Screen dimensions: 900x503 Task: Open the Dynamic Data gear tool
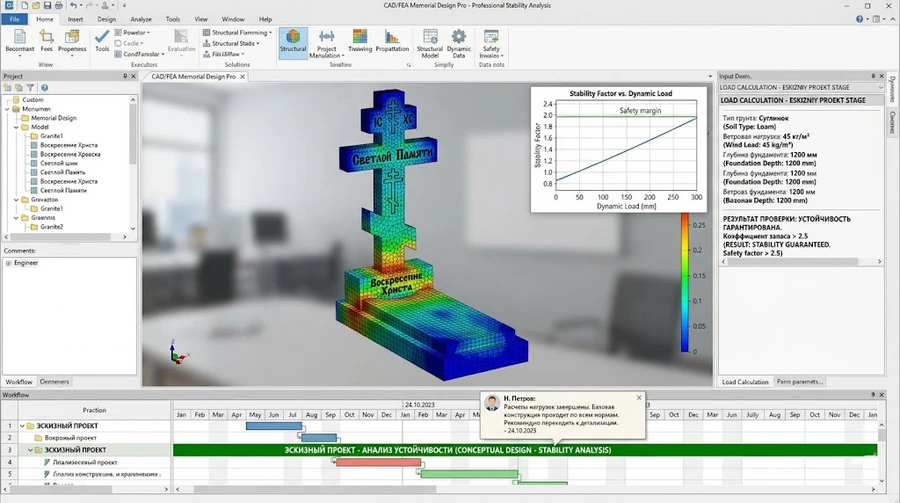pos(459,43)
